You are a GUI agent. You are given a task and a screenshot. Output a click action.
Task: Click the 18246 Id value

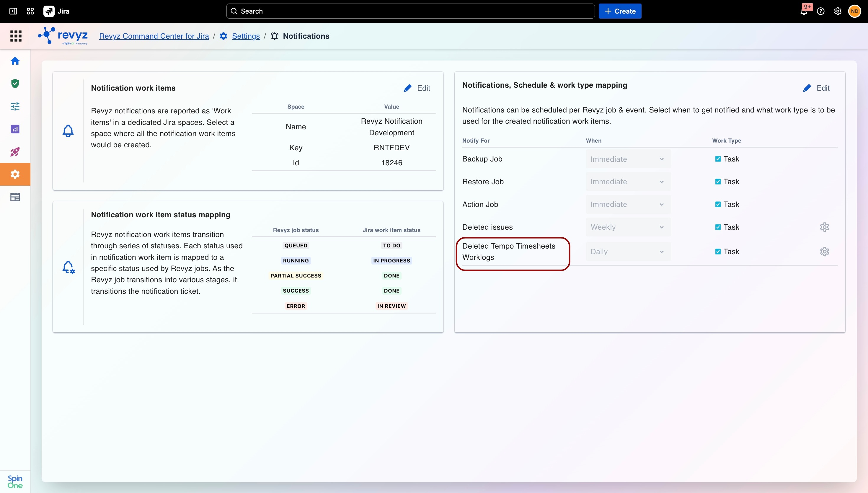392,163
